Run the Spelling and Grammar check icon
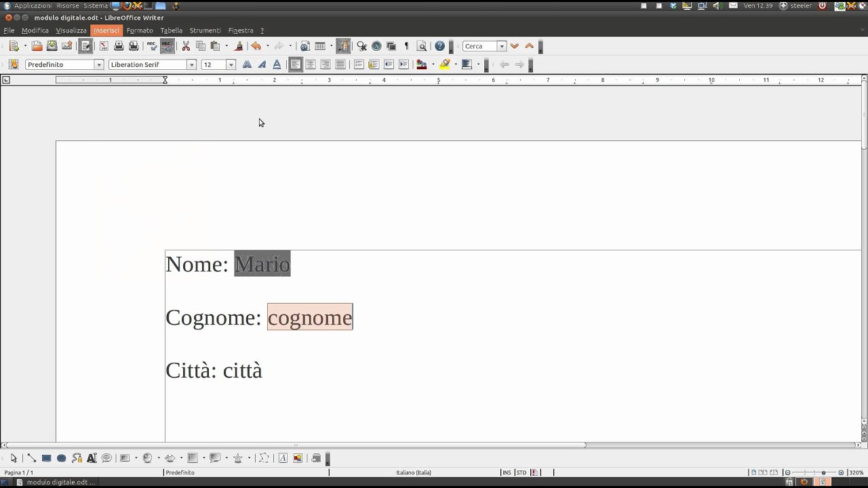The height and width of the screenshot is (488, 868). tap(152, 46)
